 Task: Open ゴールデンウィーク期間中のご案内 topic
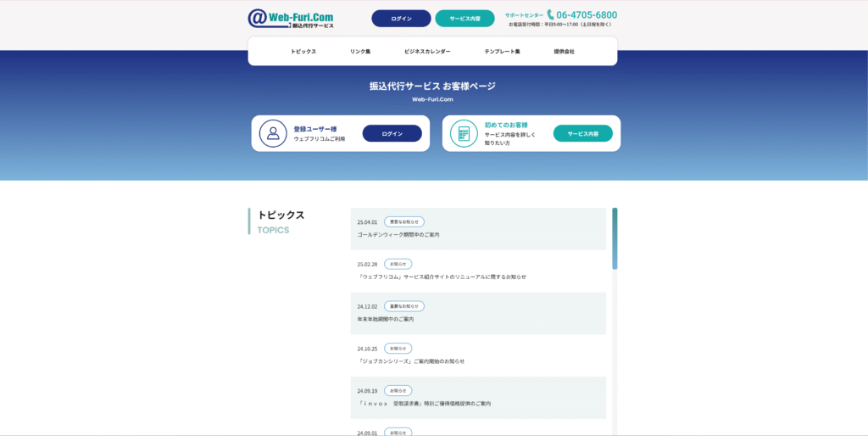pos(398,235)
